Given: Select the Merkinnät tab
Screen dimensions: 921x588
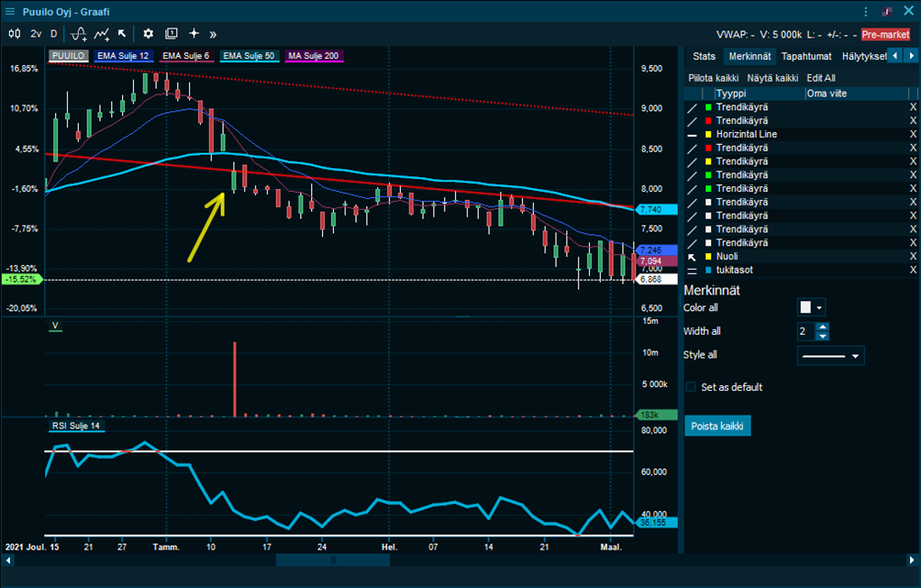Looking at the screenshot, I should (749, 56).
